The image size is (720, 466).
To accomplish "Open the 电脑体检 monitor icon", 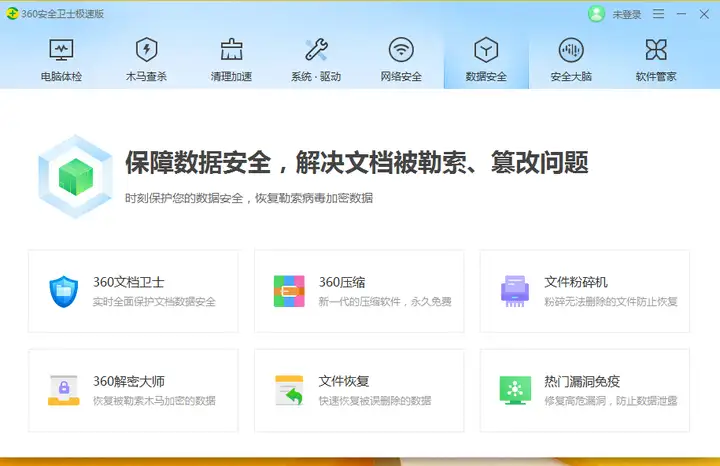I will [61, 50].
